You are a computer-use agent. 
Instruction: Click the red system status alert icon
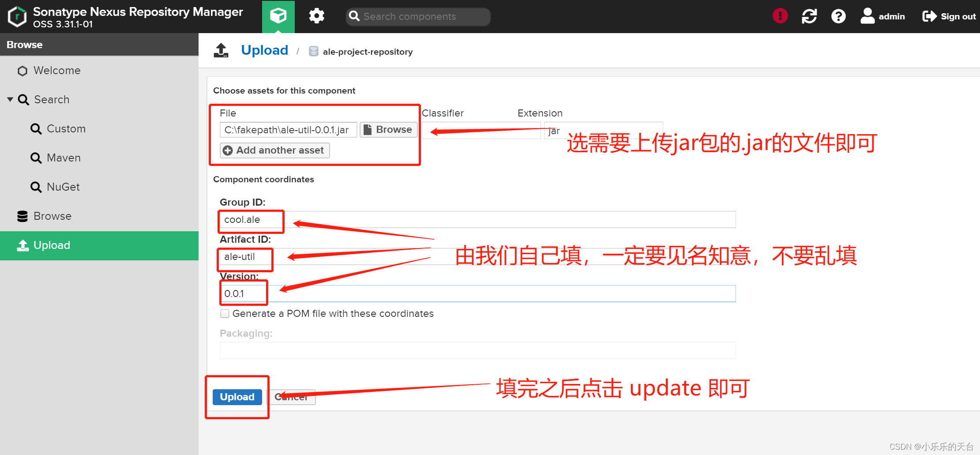[780, 16]
